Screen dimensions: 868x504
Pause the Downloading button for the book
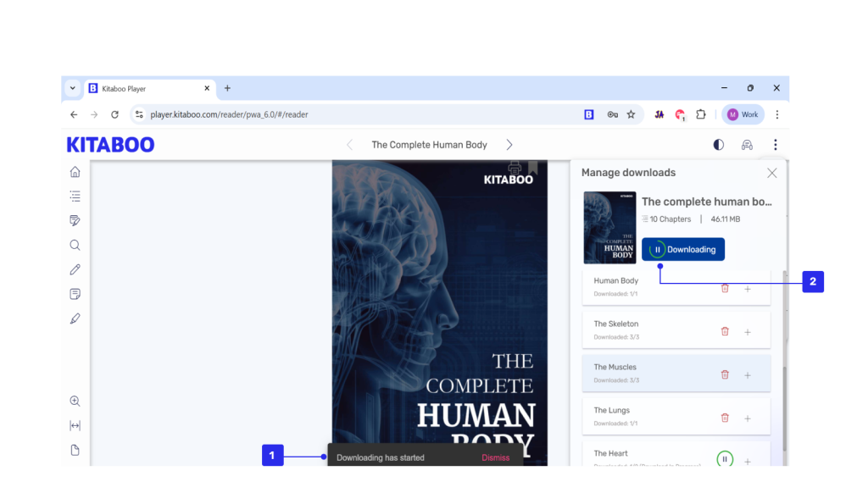coord(683,250)
